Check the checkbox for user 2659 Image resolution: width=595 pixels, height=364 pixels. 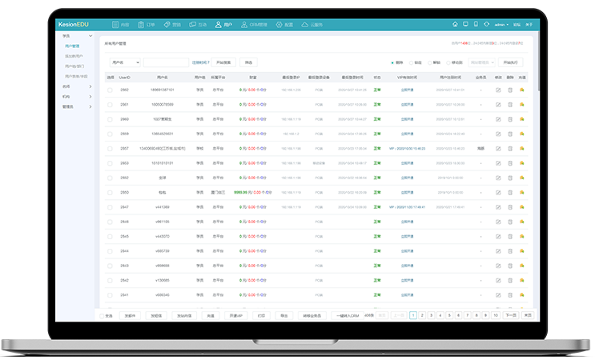pos(111,134)
